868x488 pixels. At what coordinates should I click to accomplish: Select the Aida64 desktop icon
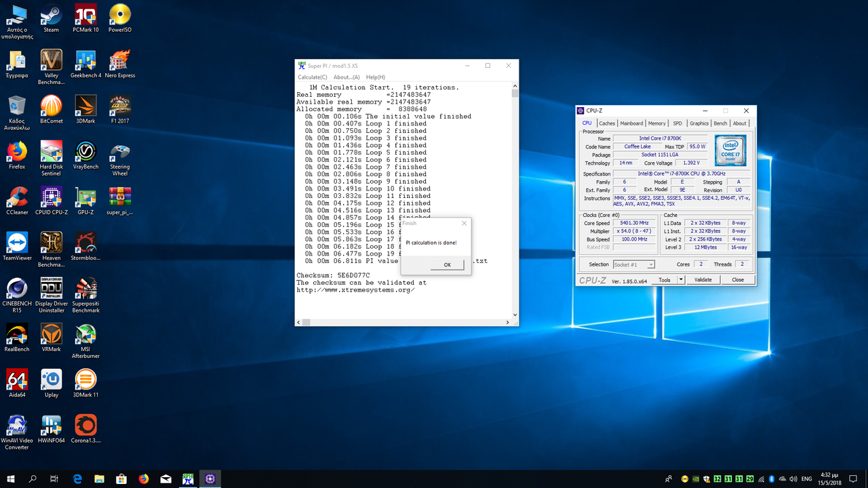[17, 383]
